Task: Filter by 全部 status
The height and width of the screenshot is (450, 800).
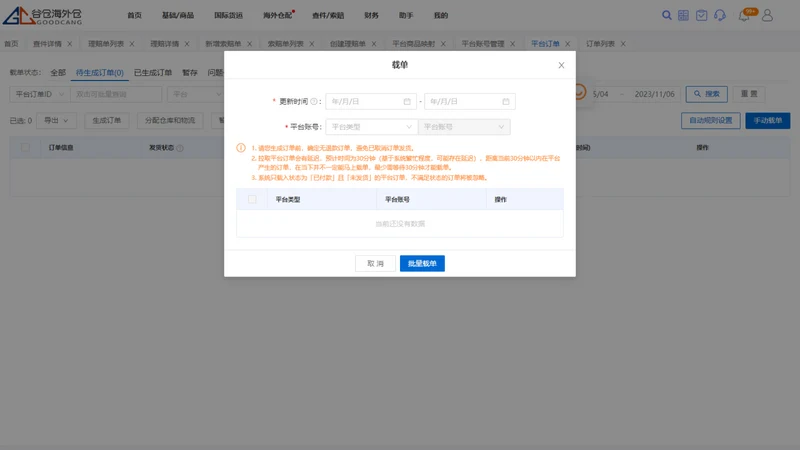Action: 58,72
